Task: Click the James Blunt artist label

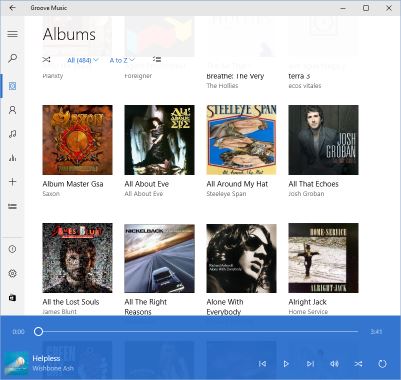Action: pos(59,312)
